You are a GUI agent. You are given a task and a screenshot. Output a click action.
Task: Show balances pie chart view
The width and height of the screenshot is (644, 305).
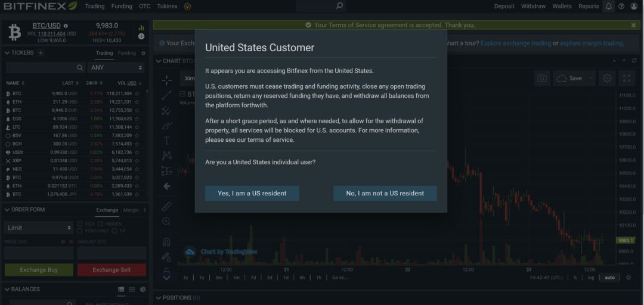point(143,290)
